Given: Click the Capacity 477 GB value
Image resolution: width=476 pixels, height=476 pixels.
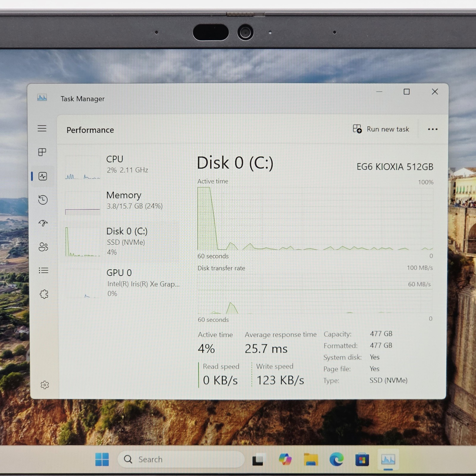Looking at the screenshot, I should point(381,333).
